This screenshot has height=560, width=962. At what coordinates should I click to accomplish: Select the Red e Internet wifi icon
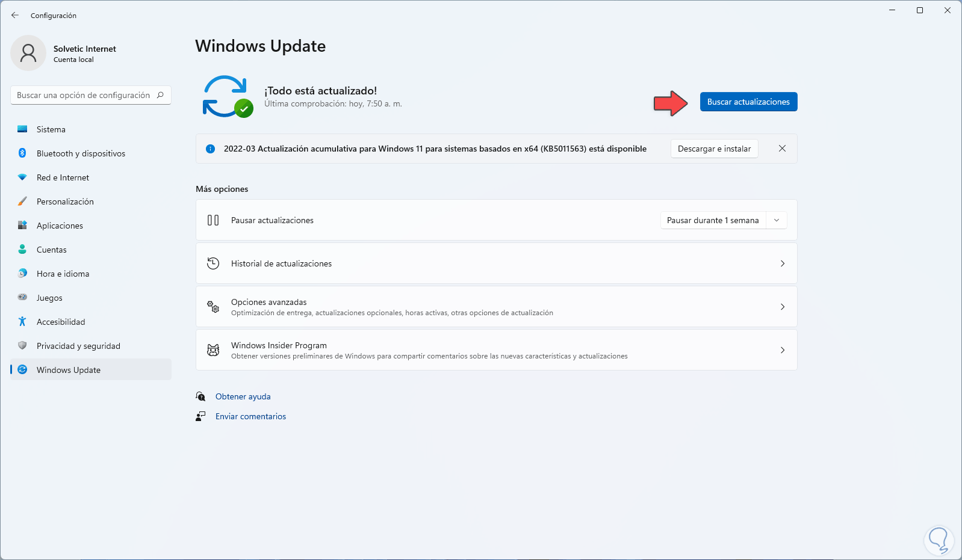pos(22,177)
